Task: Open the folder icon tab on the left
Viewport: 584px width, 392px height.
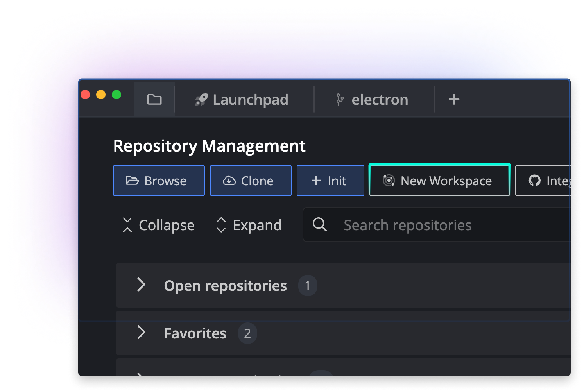Action: click(x=155, y=100)
